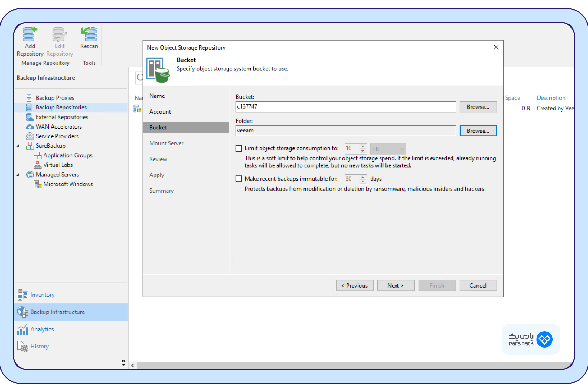Select the Microsoft Windows tree label

[68, 184]
